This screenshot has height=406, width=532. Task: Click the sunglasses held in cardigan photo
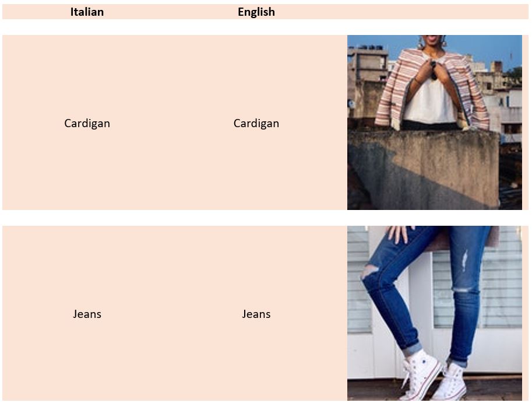(x=434, y=71)
